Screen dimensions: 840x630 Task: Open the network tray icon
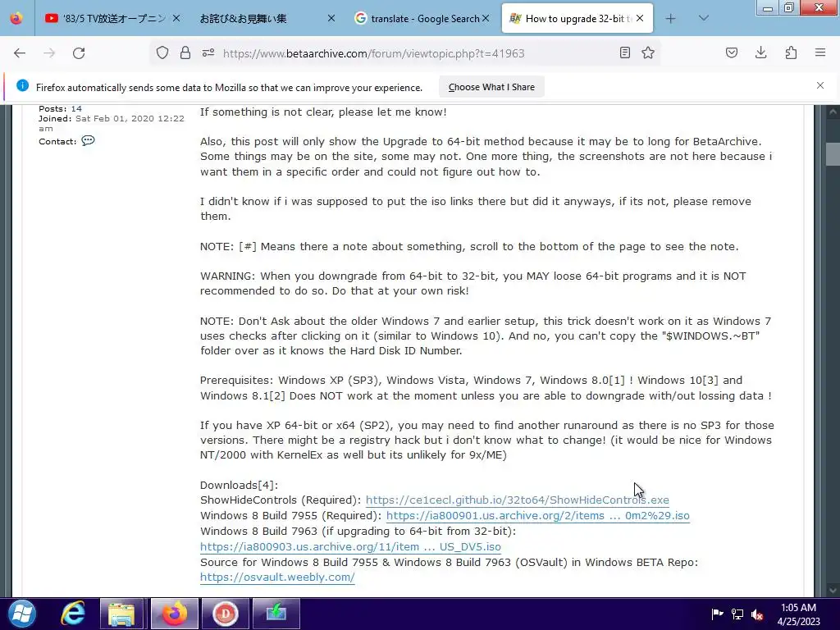pos(737,614)
